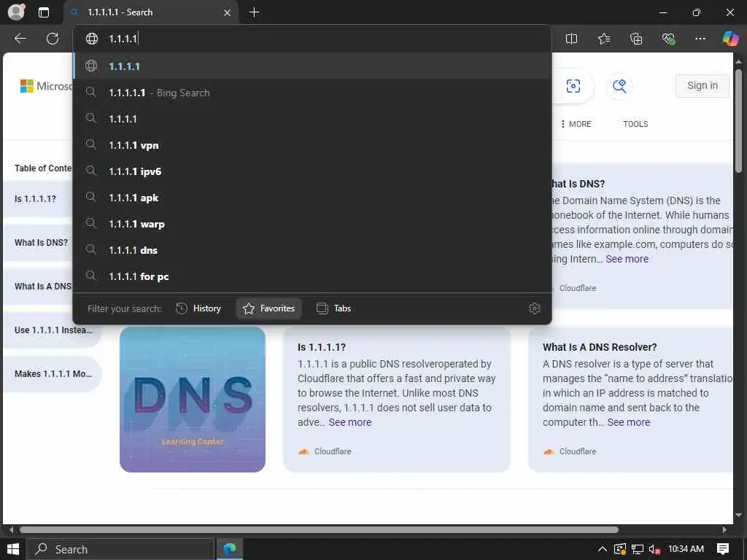Viewport: 747px width, 560px height.
Task: Click the horizontal scrollbar thumb
Action: pos(319,529)
